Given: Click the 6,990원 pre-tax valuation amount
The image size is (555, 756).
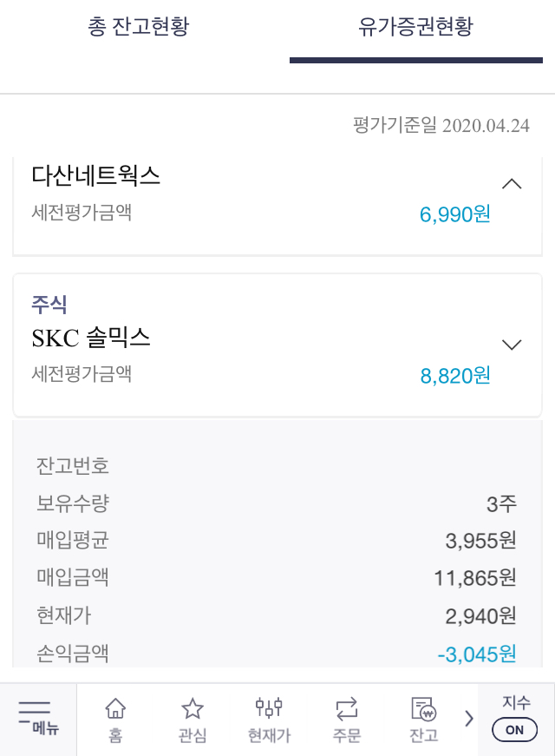Looking at the screenshot, I should coord(455,214).
